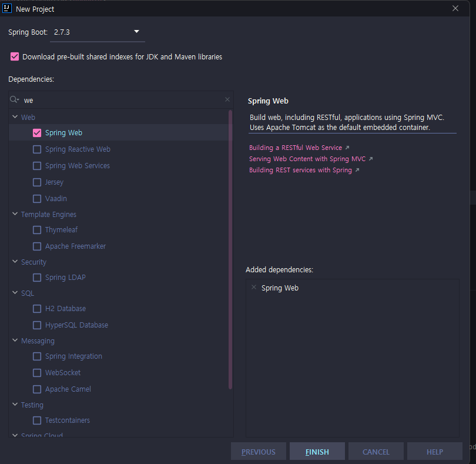Enable Apache Freemarker dependency
This screenshot has height=464, width=476.
(x=37, y=246)
